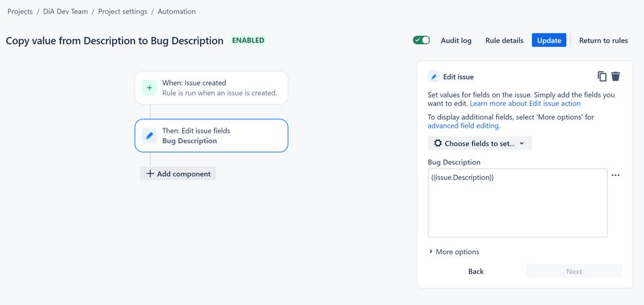The width and height of the screenshot is (644, 305).
Task: Click the pencil icon in Edit issue panel header
Action: point(434,77)
